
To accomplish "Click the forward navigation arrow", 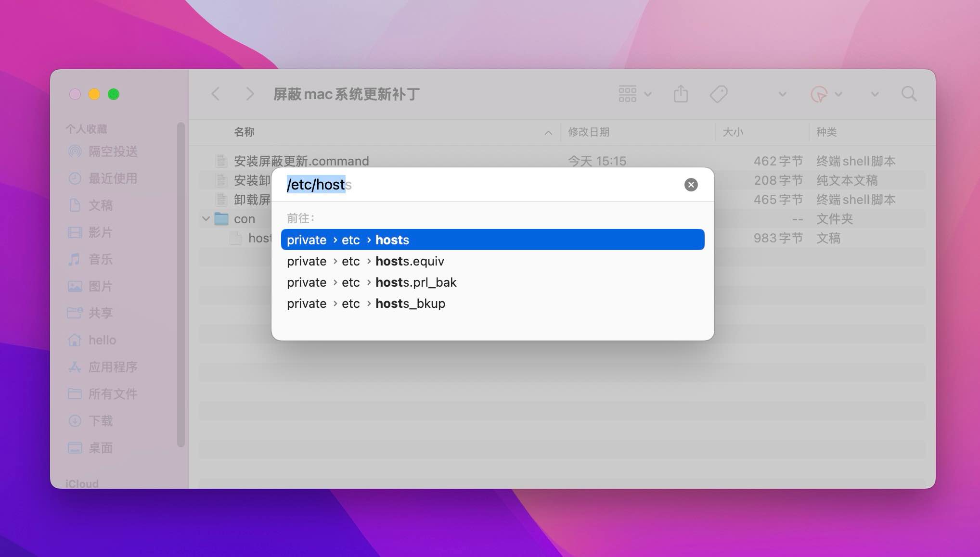I will tap(249, 94).
